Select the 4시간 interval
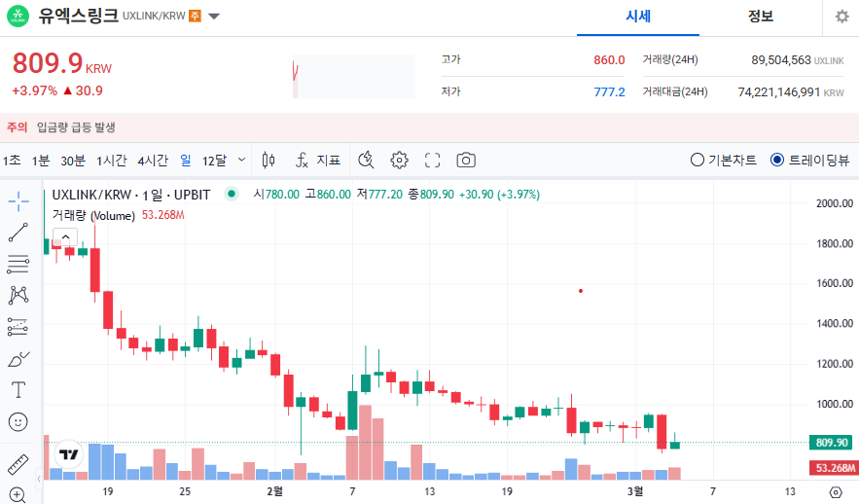859x504 pixels. pos(153,160)
